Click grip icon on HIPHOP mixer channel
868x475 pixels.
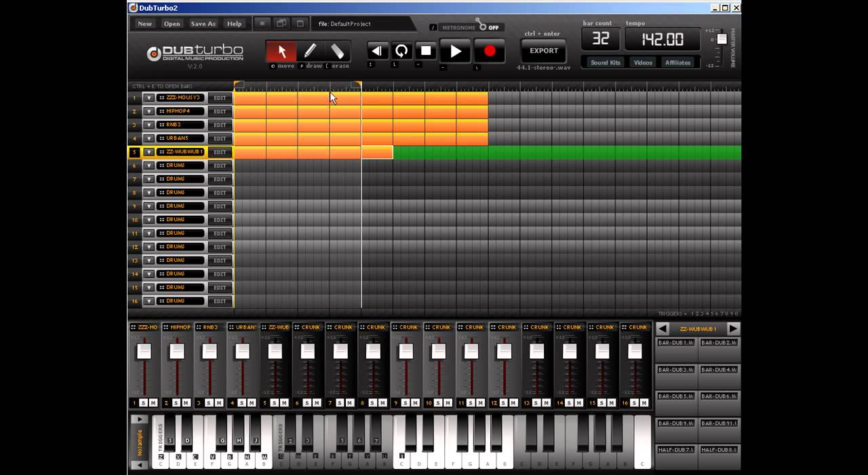pos(166,327)
